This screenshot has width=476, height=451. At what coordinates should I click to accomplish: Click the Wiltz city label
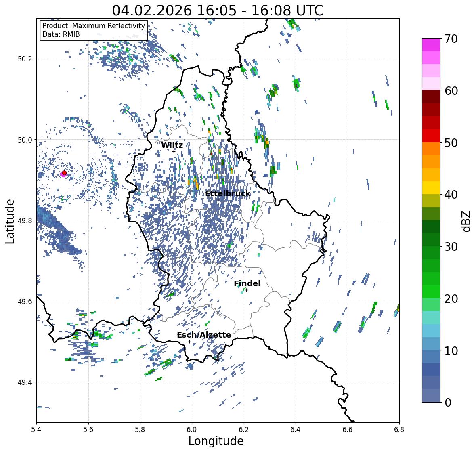[x=172, y=145]
